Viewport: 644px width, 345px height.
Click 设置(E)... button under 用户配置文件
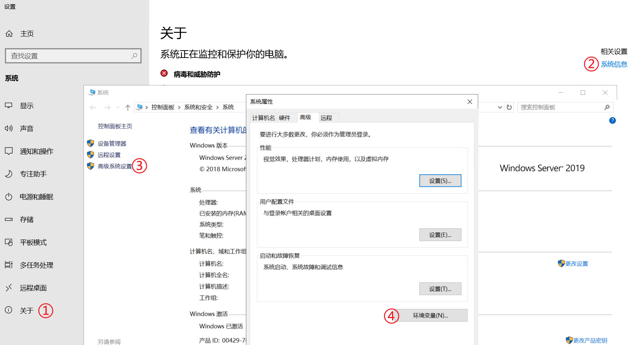(x=440, y=235)
